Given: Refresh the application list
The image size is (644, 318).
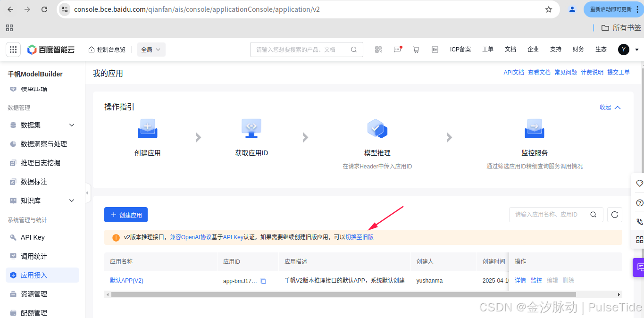Looking at the screenshot, I should point(615,215).
